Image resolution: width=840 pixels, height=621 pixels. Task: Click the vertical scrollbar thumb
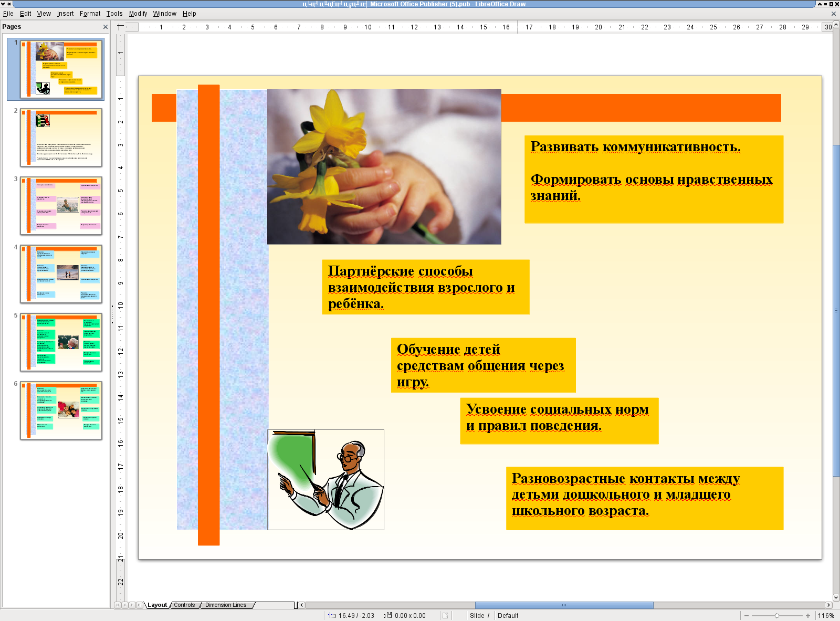[x=836, y=310]
